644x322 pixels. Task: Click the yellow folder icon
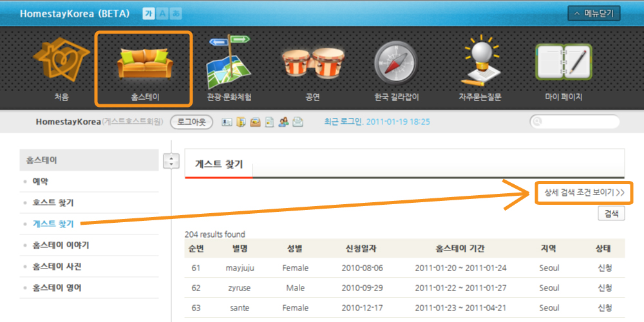241,122
